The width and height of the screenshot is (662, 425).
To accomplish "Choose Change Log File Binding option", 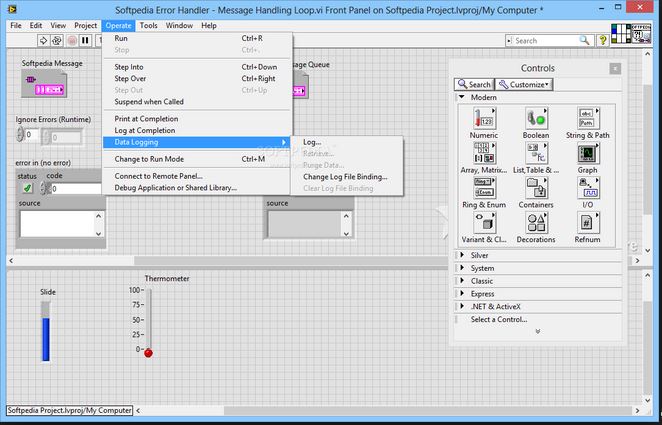I will (345, 177).
